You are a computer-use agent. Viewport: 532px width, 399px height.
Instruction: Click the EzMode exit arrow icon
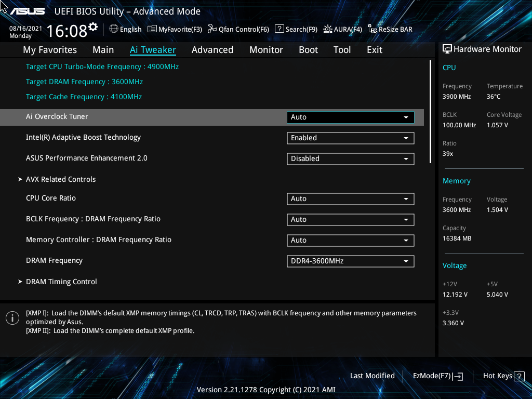point(458,376)
